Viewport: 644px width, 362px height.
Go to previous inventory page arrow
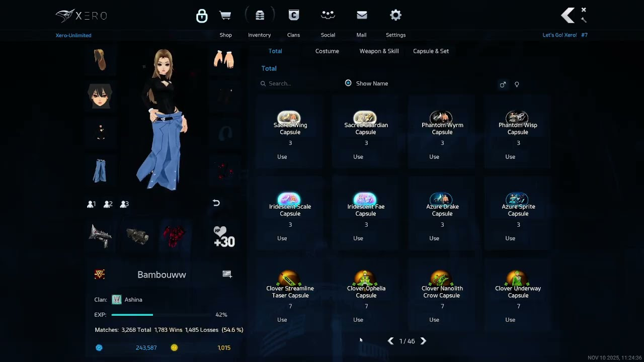tap(390, 341)
